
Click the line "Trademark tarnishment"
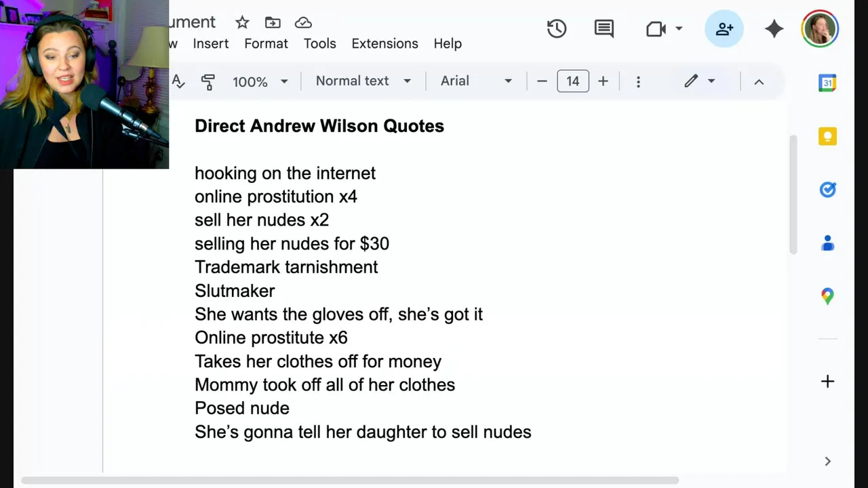point(286,267)
